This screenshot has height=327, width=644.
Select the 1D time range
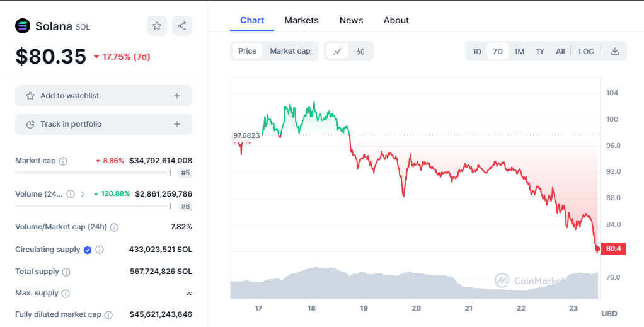tap(477, 51)
